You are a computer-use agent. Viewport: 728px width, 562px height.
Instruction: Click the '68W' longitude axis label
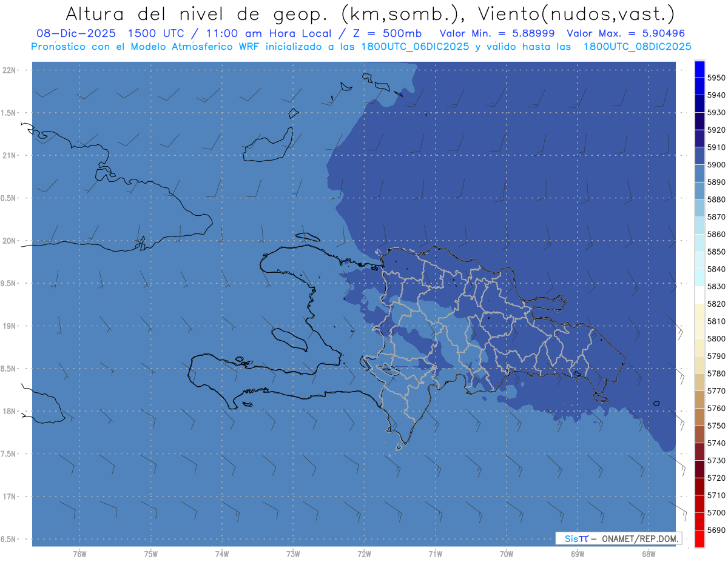[x=649, y=555]
